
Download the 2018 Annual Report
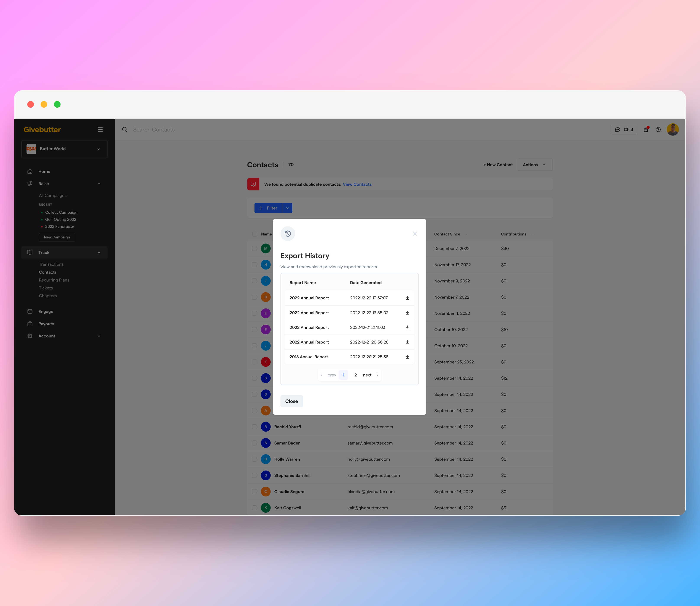[x=407, y=357]
